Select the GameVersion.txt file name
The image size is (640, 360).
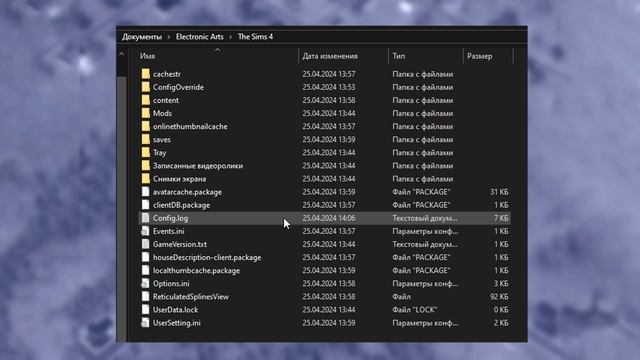tap(180, 244)
